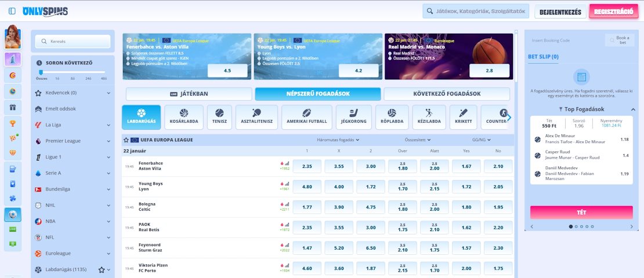The image size is (644, 278).
Task: Collapse the left sidebar panel icon
Action: 12,11
